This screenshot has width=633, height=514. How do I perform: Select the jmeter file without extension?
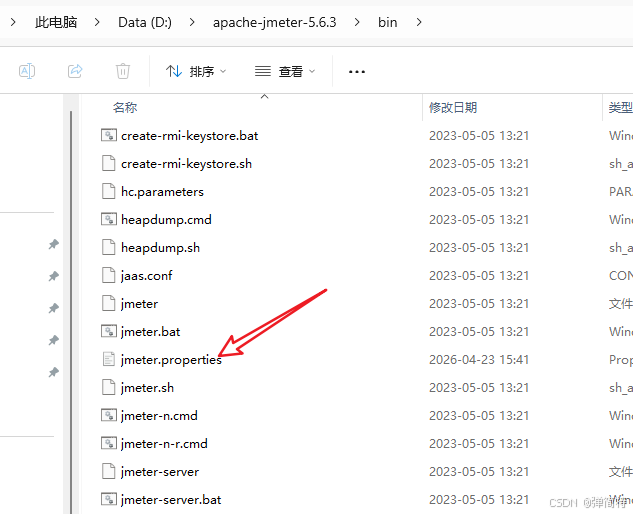coord(139,304)
